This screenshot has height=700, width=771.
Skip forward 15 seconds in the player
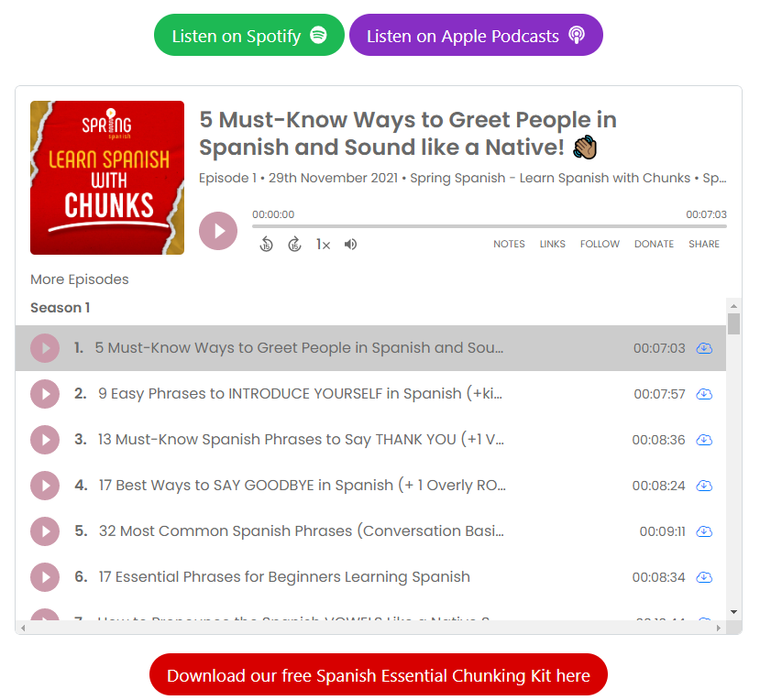(x=294, y=244)
